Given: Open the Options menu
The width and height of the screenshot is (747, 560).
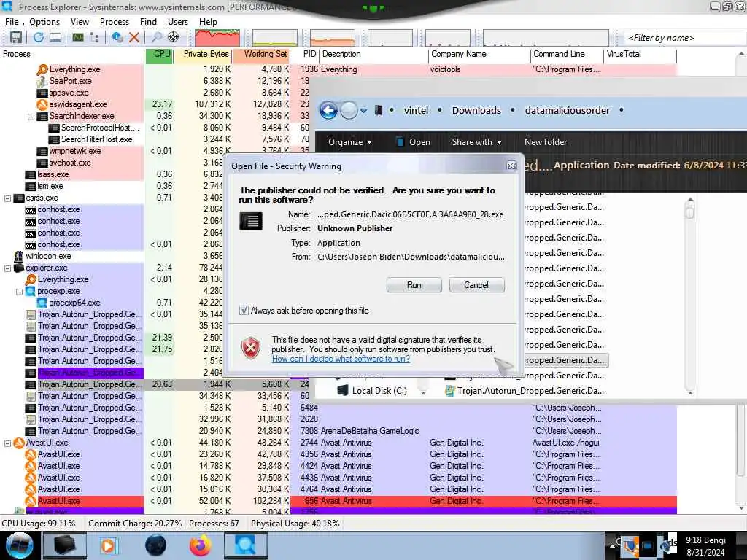Looking at the screenshot, I should point(44,22).
